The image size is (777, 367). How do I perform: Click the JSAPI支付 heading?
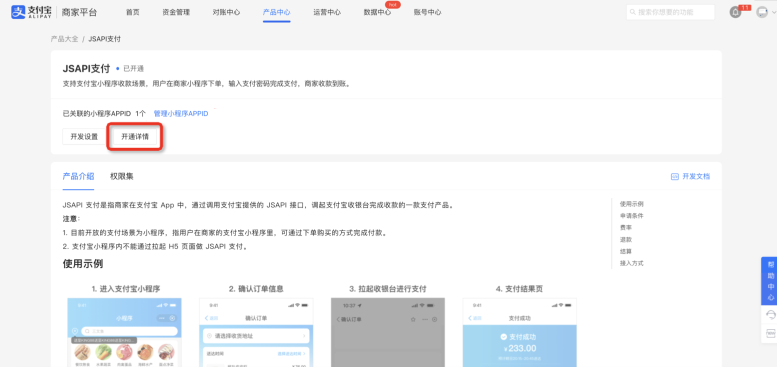(86, 68)
